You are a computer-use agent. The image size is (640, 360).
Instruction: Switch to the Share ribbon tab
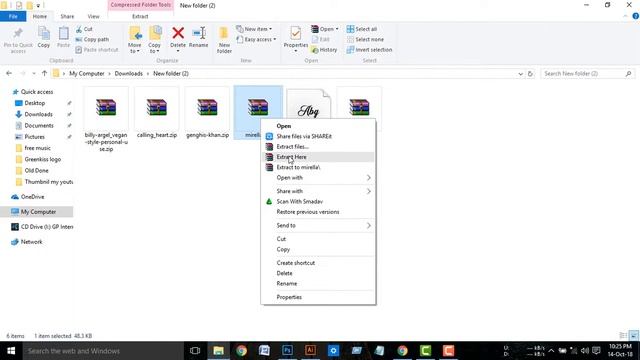67,16
